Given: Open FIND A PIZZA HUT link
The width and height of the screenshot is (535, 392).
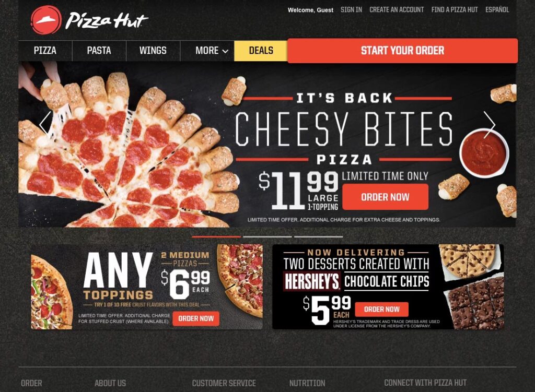Looking at the screenshot, I should tap(455, 10).
